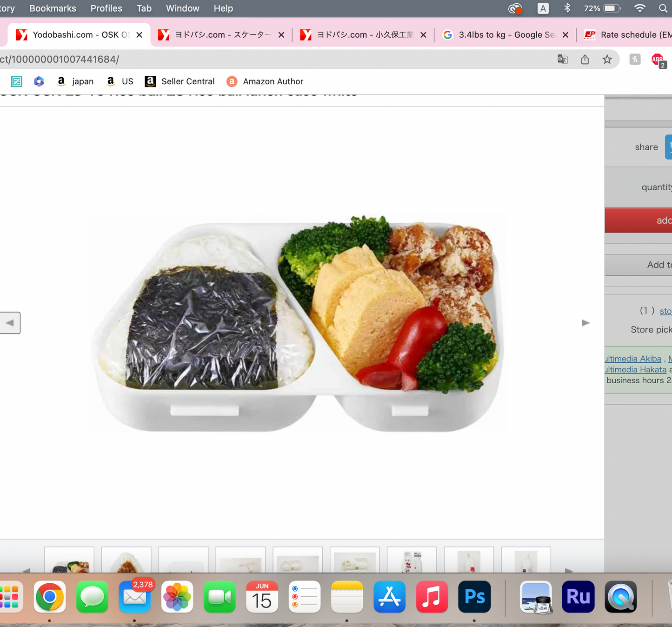The height and width of the screenshot is (627, 672).
Task: Open the Profiles menu in menu bar
Action: (x=106, y=8)
